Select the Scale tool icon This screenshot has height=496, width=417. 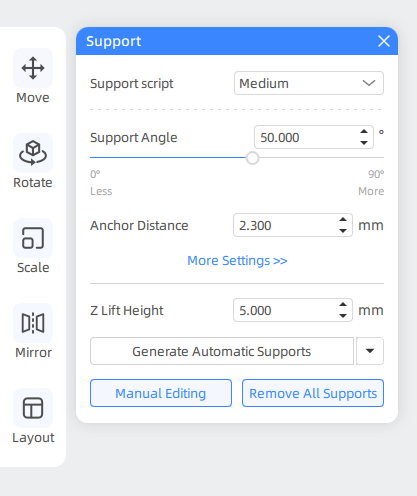[x=33, y=238]
